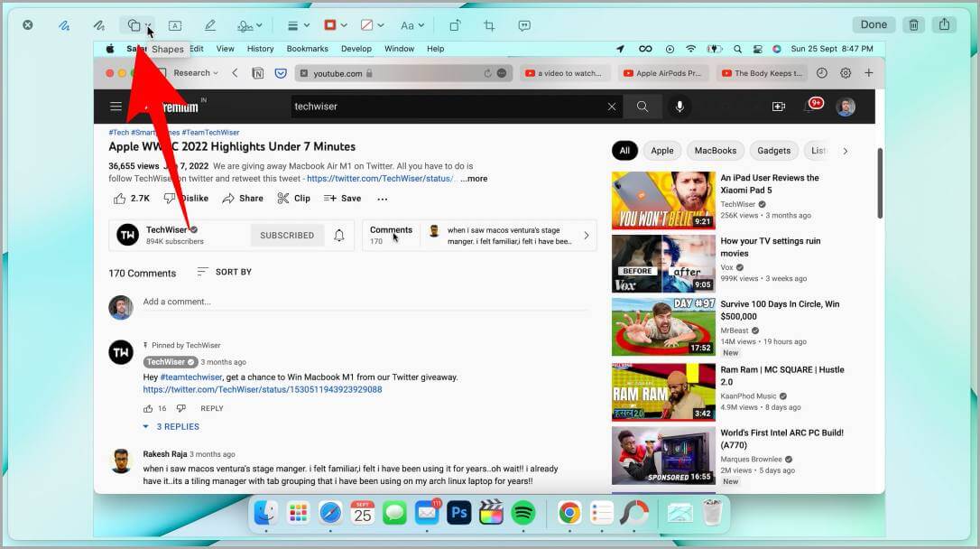The image size is (980, 549).
Task: Click the Spotlight search icon in menu bar
Action: (x=737, y=49)
